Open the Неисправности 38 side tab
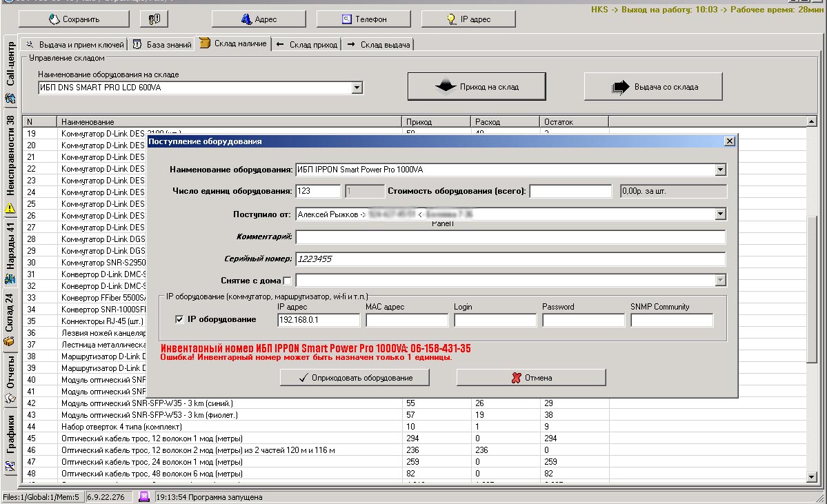 (10, 163)
